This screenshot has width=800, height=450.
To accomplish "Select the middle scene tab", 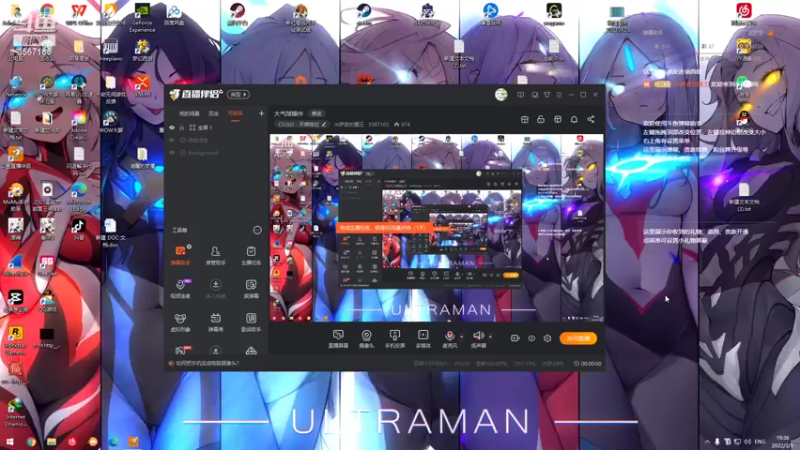I will tap(213, 113).
